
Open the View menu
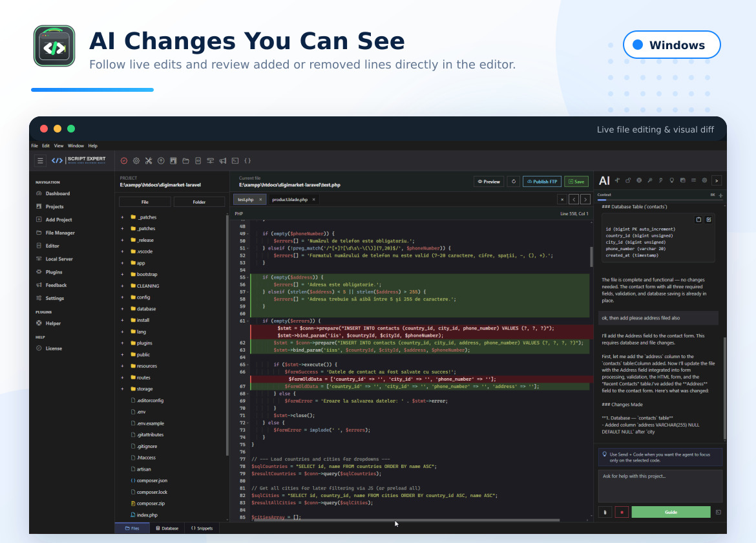pos(59,145)
